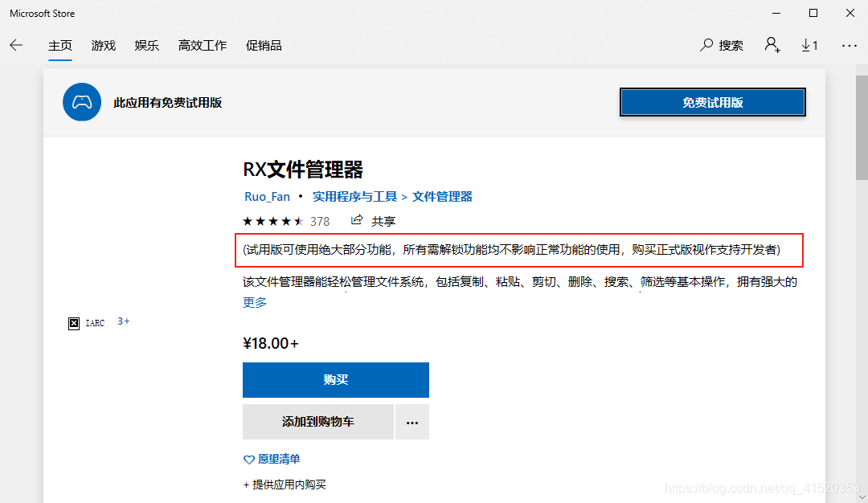Open downloads and updates with 1 pending
The width and height of the screenshot is (868, 503).
click(809, 45)
